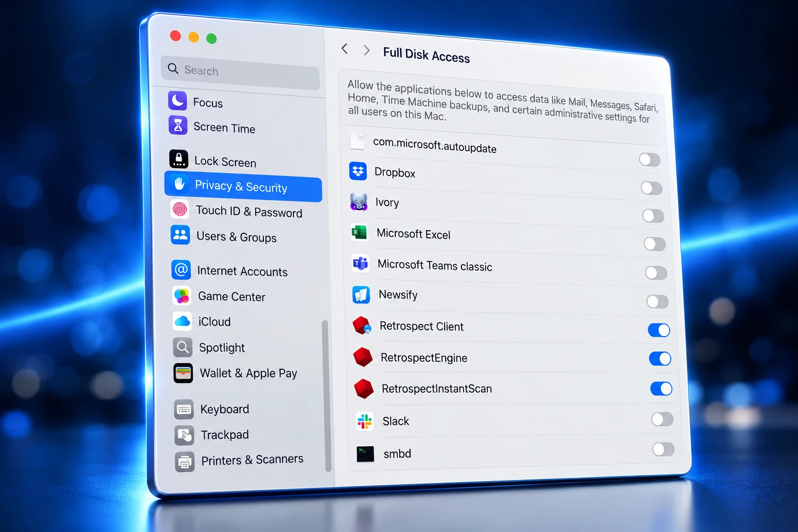
Task: Click the Keyboard icon in sidebar
Action: (184, 409)
